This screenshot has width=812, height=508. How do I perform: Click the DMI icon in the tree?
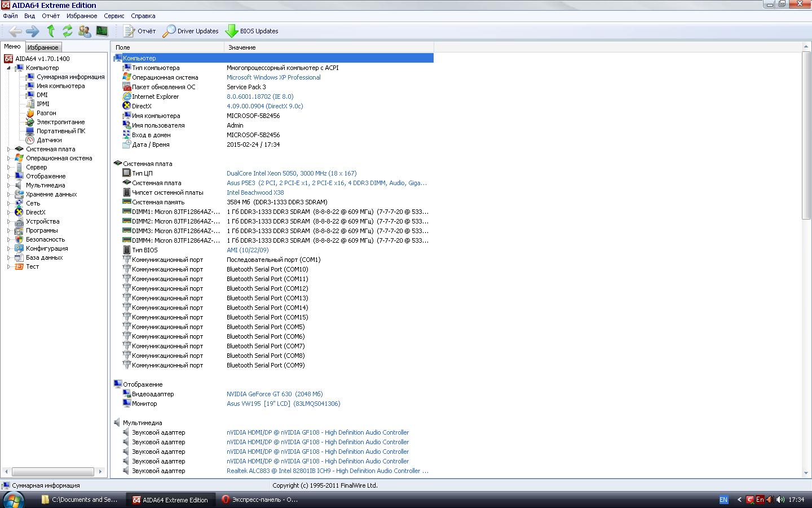pyautogui.click(x=30, y=95)
